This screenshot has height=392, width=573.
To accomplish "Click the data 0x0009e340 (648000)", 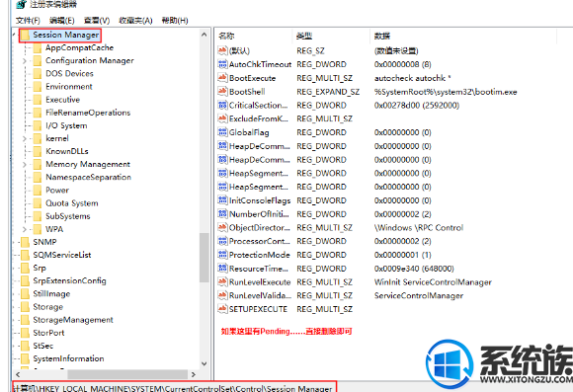I will [x=414, y=269].
